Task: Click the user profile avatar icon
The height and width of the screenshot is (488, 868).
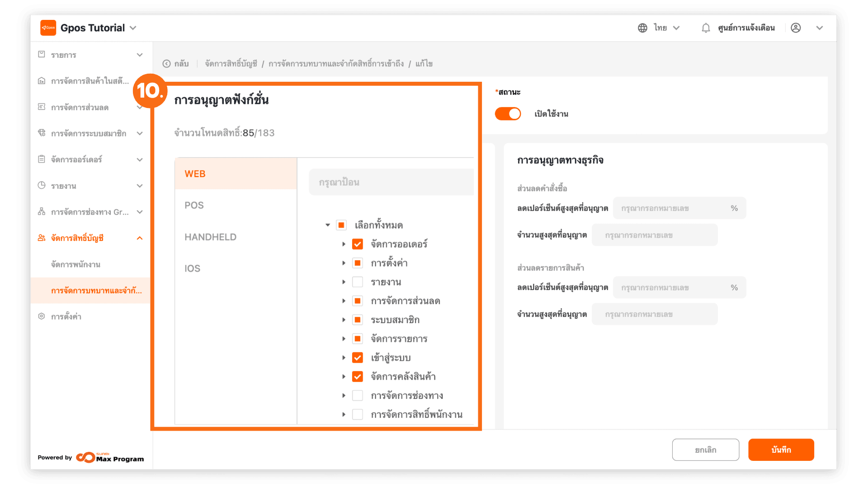Action: click(x=796, y=28)
